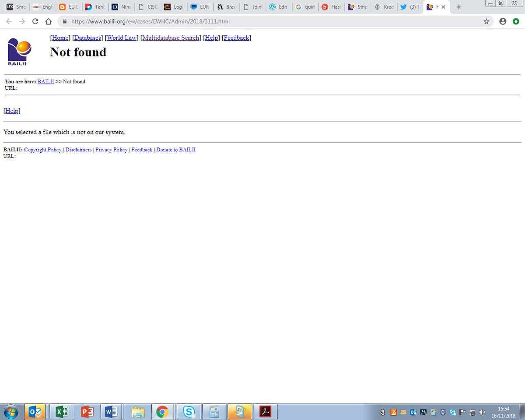Launch Excel from the taskbar
This screenshot has height=420, width=525.
tap(62, 412)
